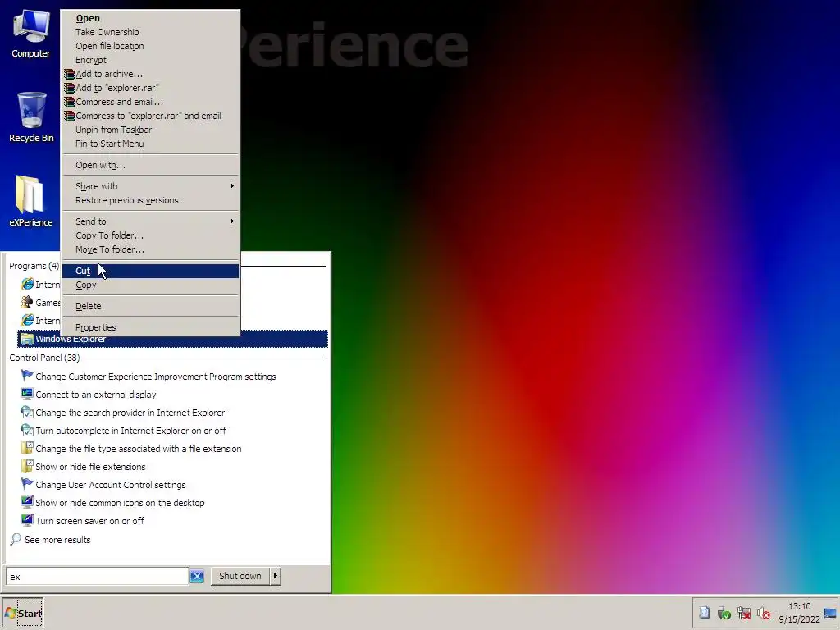840x630 pixels.
Task: Click the magnifier icon beside See more results
Action: click(x=16, y=539)
